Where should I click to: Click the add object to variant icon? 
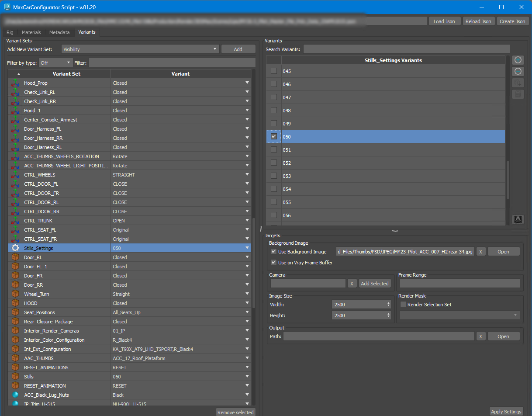518,83
